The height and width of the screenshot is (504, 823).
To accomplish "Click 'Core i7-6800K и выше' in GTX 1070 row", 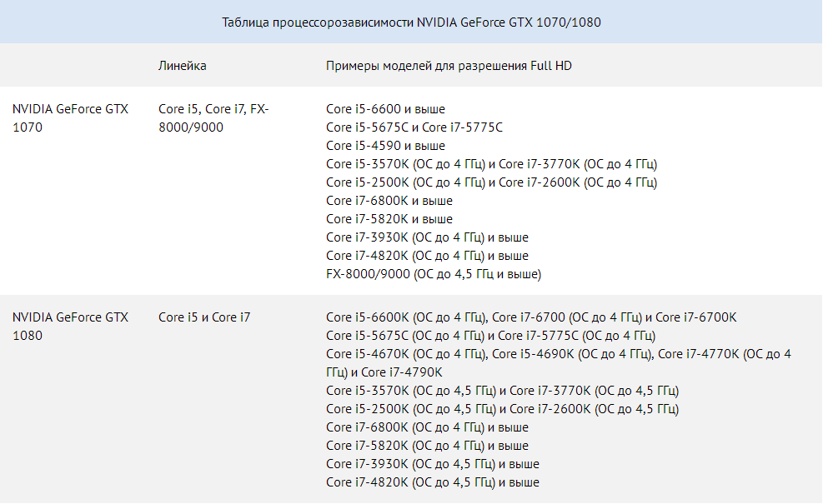I will click(x=389, y=201).
